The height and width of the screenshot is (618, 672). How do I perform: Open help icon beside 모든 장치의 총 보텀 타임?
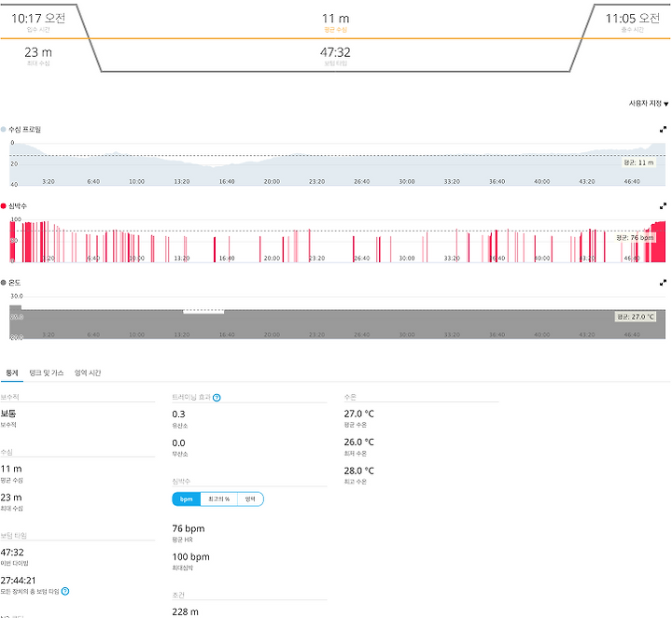pos(65,592)
